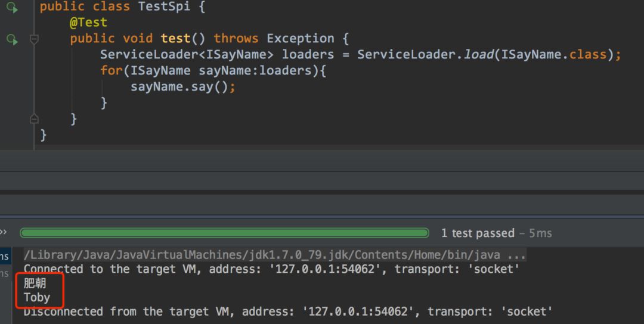
Task: Collapse the test() method fold marker
Action: pos(35,39)
